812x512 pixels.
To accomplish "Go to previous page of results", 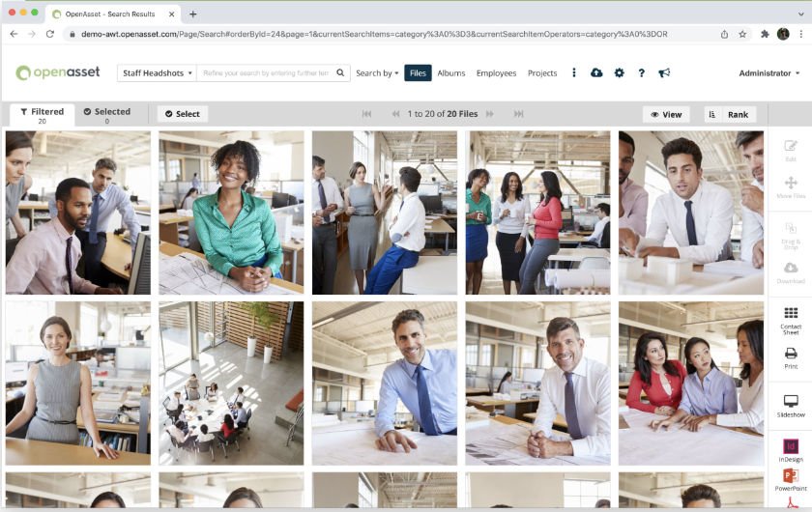I will [x=395, y=114].
